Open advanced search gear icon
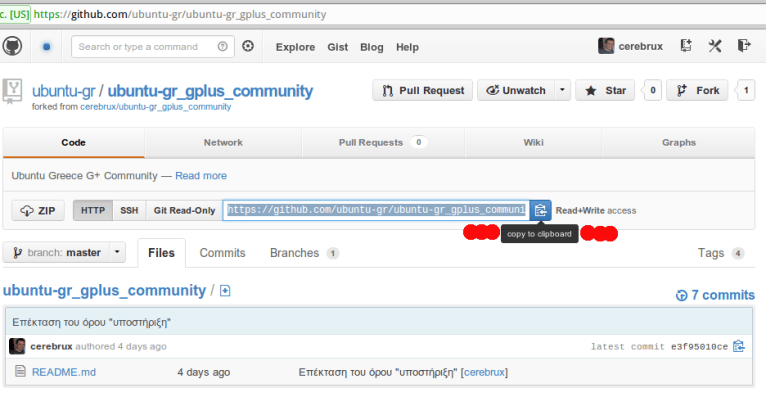The width and height of the screenshot is (766, 397). pyautogui.click(x=248, y=46)
